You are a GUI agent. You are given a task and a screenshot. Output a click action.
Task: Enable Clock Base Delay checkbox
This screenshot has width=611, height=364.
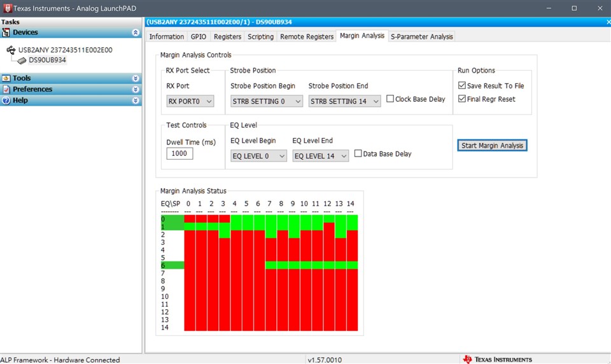point(390,99)
